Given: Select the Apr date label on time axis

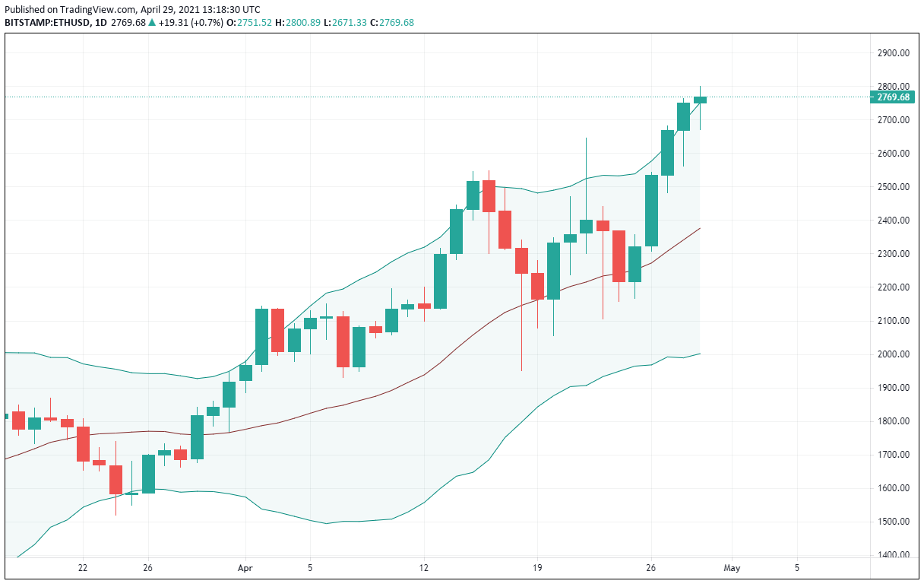Looking at the screenshot, I should [x=245, y=568].
